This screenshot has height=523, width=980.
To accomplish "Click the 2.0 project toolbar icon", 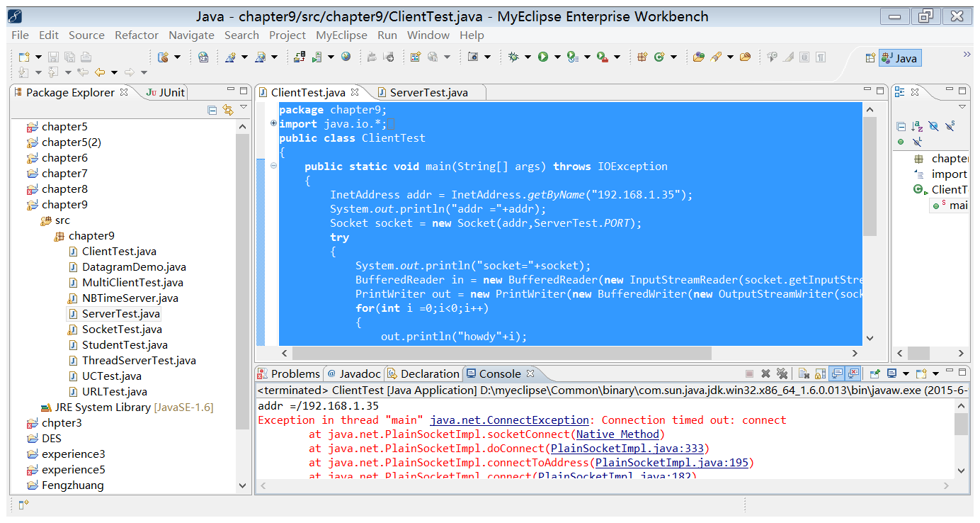I will pos(203,57).
